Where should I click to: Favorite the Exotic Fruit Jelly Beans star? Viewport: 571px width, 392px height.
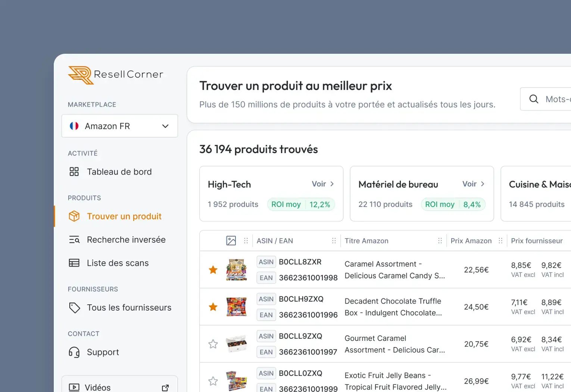coord(213,381)
